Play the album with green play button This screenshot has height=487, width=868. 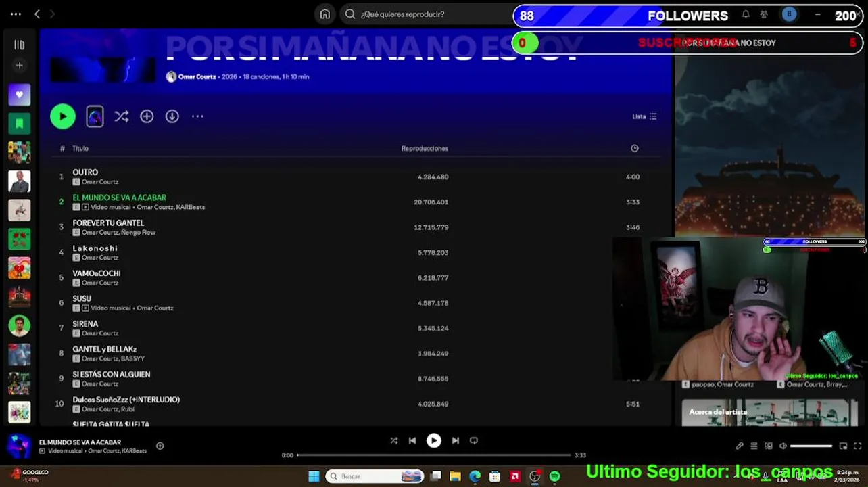tap(63, 116)
